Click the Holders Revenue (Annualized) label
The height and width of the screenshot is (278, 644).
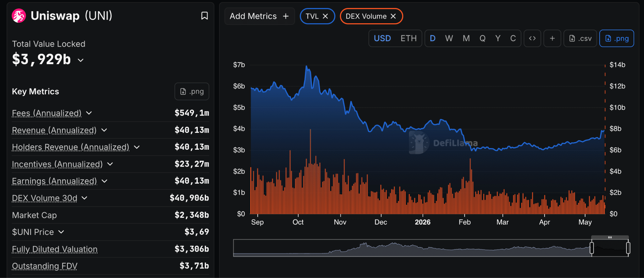(x=70, y=147)
